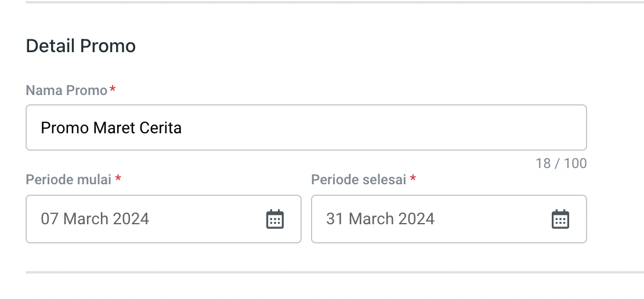
Task: Open the Periode mulai calendar picker icon
Action: click(x=275, y=219)
